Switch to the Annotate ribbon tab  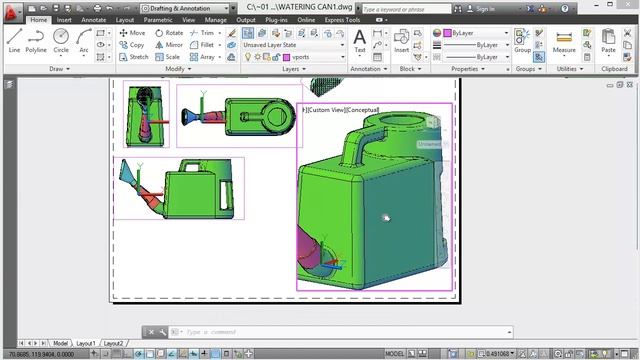(x=93, y=20)
